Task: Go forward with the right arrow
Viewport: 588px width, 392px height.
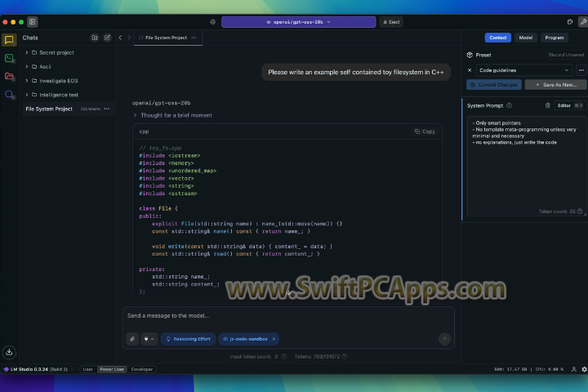Action: click(x=129, y=38)
